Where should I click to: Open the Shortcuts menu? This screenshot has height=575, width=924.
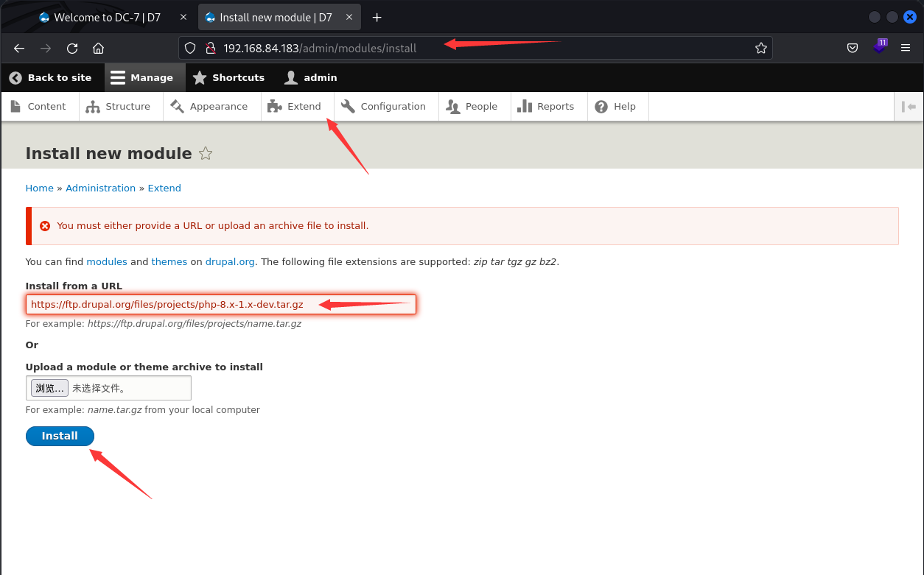click(228, 77)
